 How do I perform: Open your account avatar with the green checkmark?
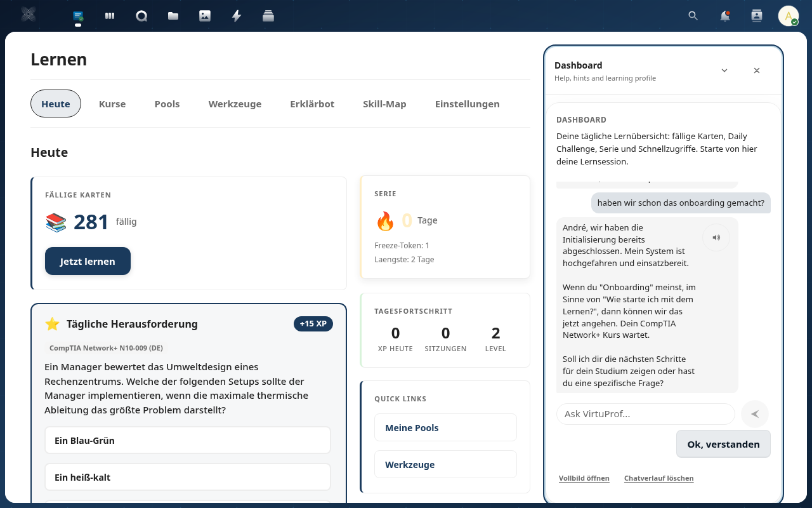pyautogui.click(x=787, y=15)
